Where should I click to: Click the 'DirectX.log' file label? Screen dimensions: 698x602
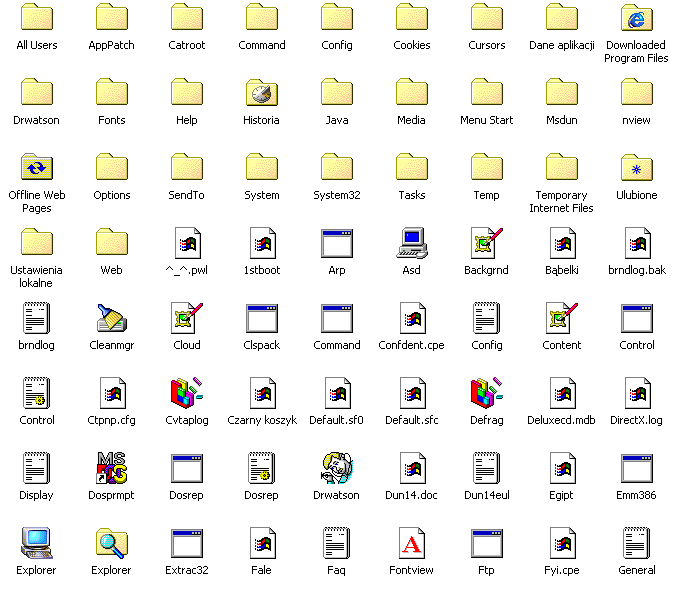[x=637, y=420]
